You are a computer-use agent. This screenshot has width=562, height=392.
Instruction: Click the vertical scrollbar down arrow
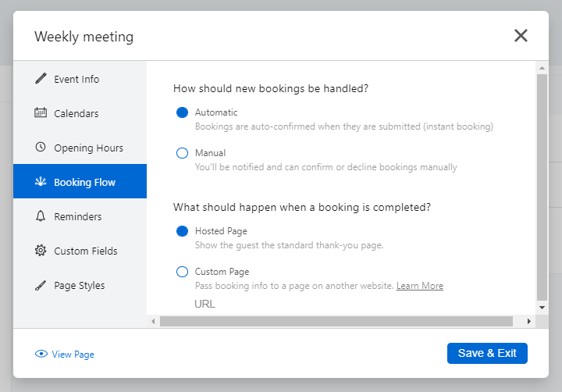pyautogui.click(x=542, y=308)
